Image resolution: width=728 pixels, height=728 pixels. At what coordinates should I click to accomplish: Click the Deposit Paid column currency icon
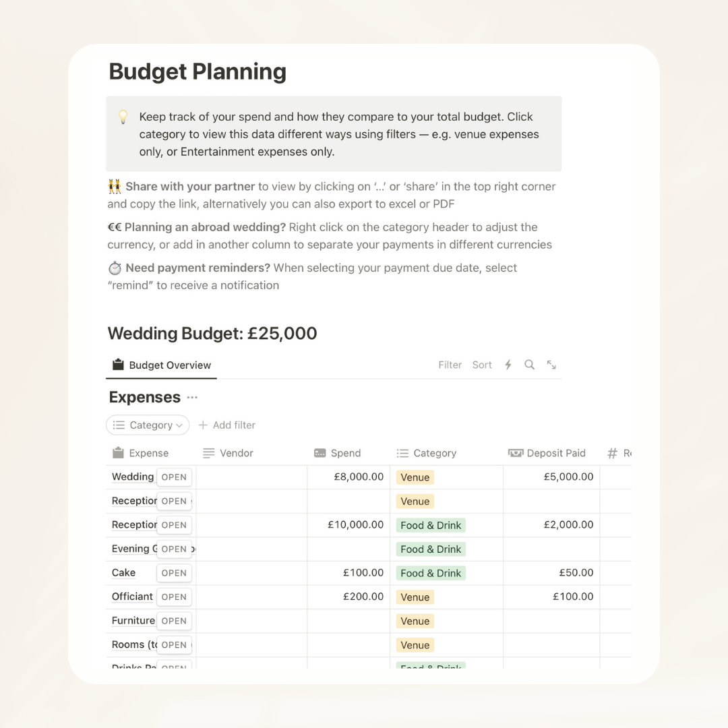pyautogui.click(x=516, y=453)
